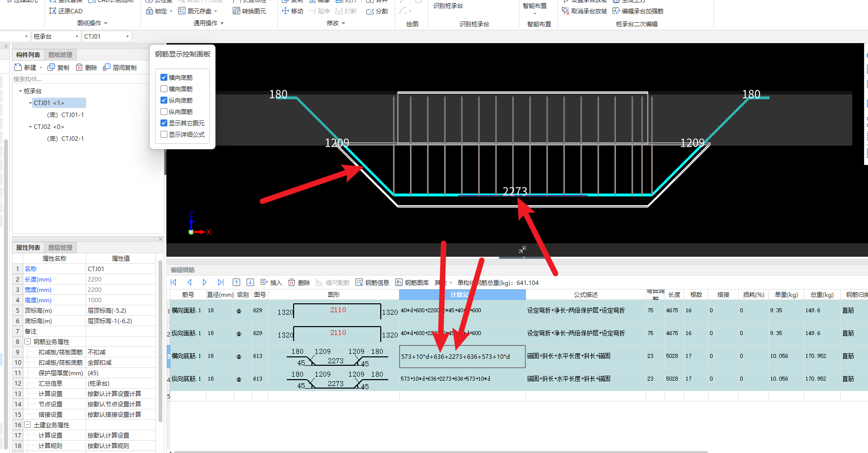Screen dimensions: 868x453
Task: Switch to the 图纸管理 tab
Action: tap(60, 55)
